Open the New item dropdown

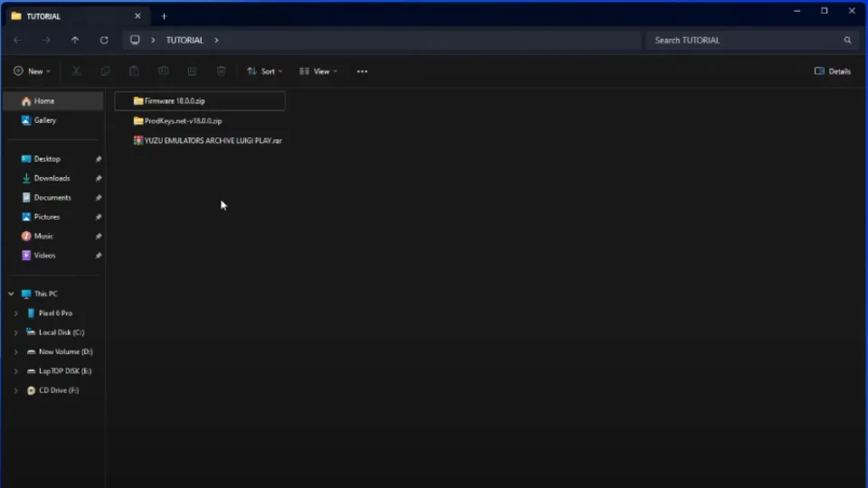point(33,71)
